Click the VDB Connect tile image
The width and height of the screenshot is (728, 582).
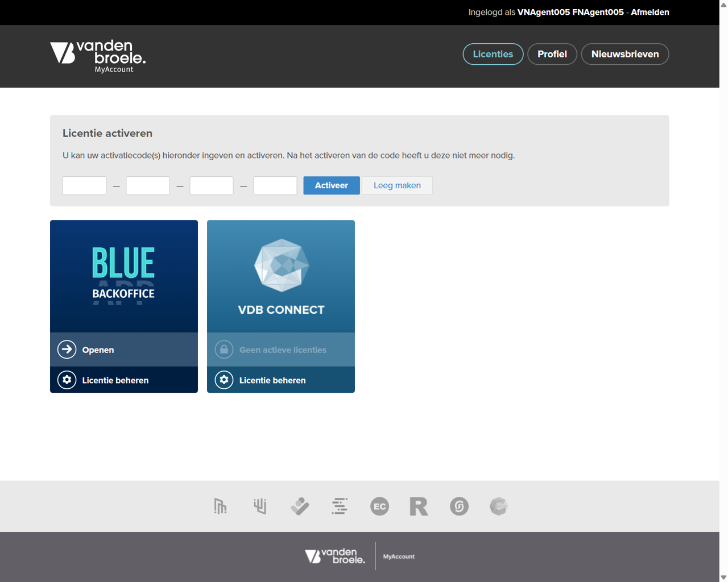tap(281, 276)
